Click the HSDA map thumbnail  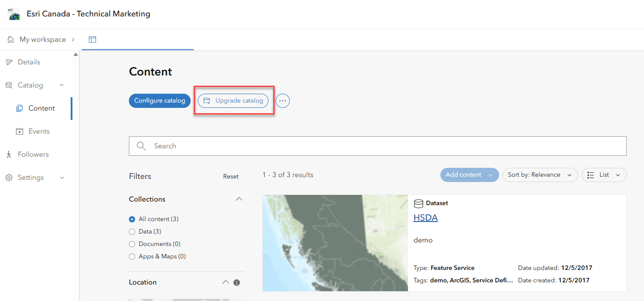(x=335, y=243)
